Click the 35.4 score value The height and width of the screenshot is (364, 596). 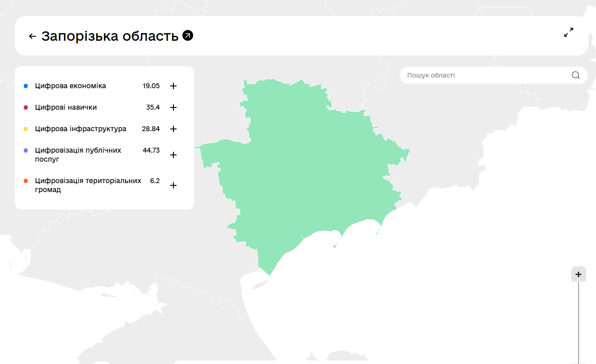click(x=153, y=107)
